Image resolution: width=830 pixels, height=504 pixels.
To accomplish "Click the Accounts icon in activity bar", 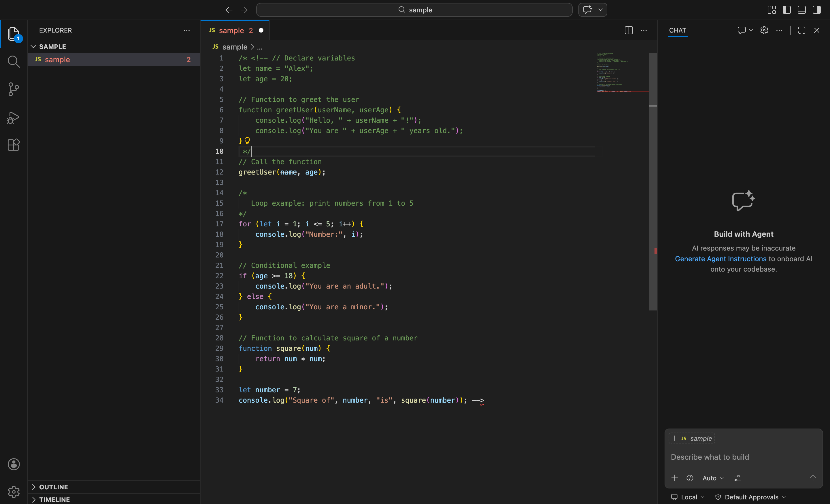I will [14, 464].
